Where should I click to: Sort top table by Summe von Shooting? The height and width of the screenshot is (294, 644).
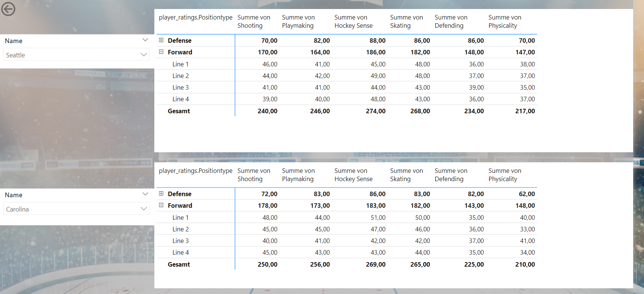[254, 21]
